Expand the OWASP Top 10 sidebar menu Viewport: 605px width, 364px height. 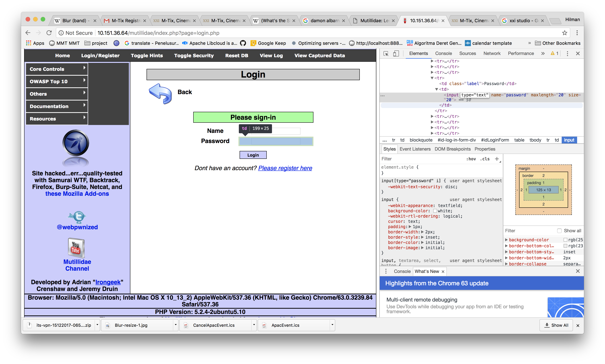click(57, 81)
